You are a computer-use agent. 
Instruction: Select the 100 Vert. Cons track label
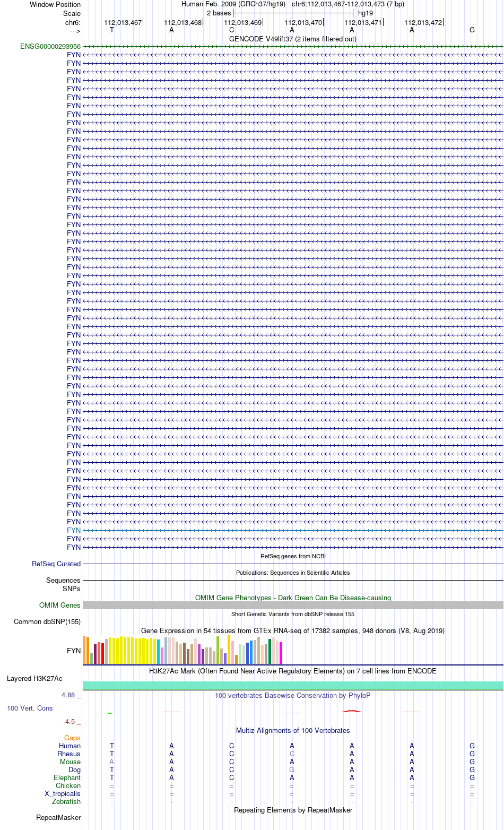click(x=30, y=708)
